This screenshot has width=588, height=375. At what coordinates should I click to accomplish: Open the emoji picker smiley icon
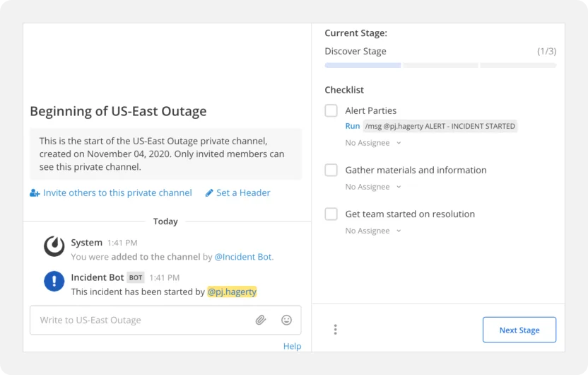point(286,320)
